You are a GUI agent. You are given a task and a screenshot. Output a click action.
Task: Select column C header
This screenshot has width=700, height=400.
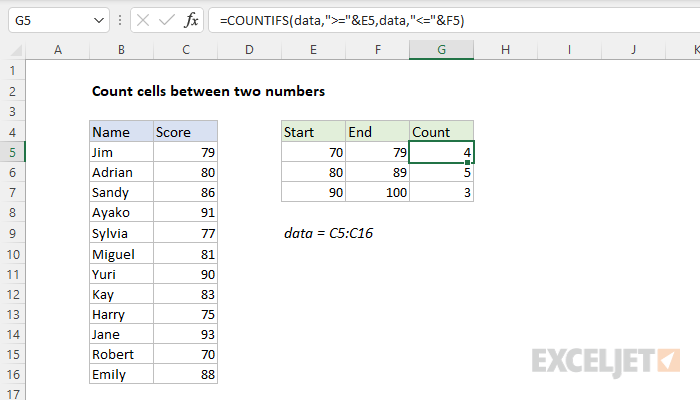pyautogui.click(x=186, y=50)
